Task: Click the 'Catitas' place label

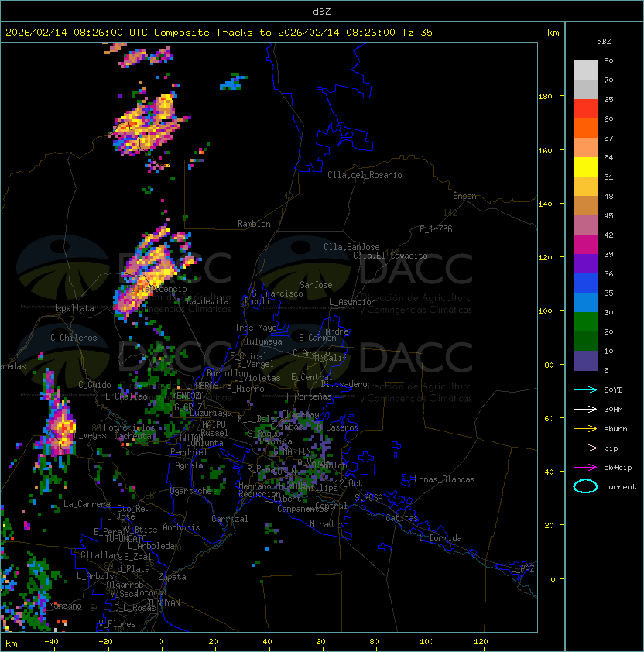Action: click(402, 518)
